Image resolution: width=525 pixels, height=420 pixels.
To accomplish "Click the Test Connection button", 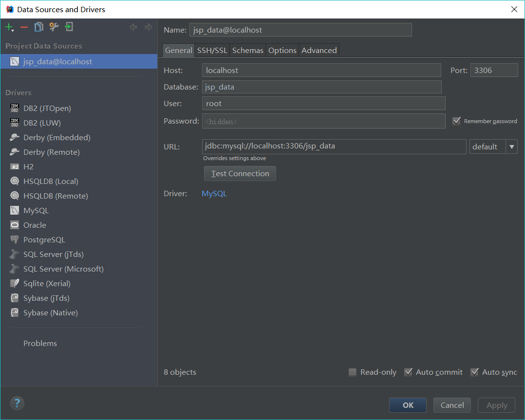I will (240, 174).
